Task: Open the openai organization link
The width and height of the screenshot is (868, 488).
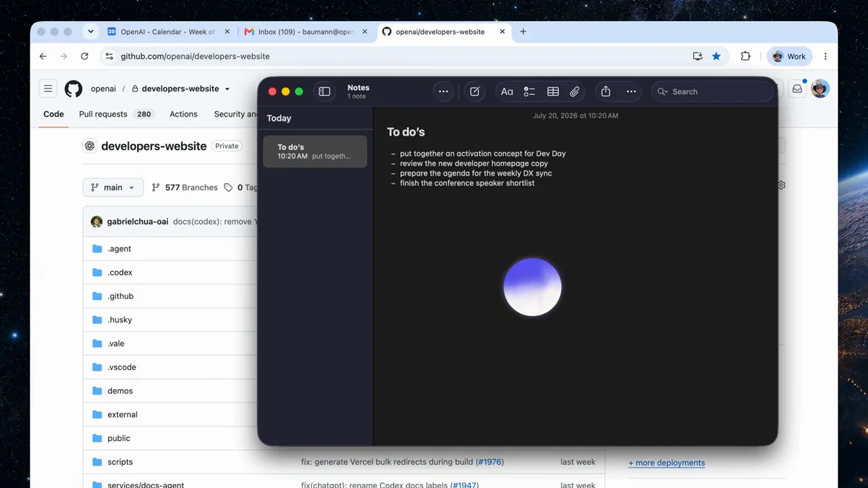Action: 104,89
